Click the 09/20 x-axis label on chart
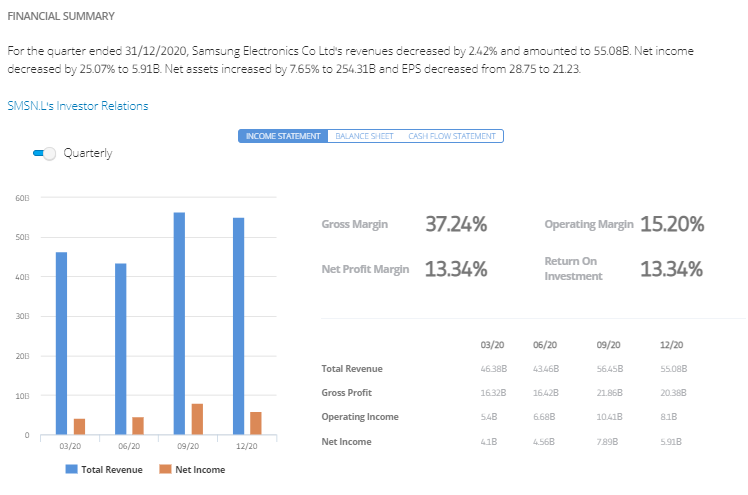 click(188, 446)
